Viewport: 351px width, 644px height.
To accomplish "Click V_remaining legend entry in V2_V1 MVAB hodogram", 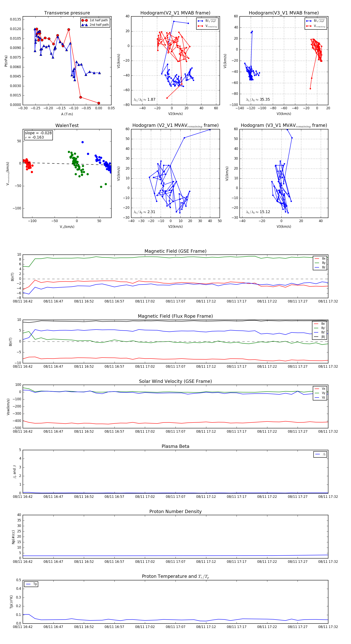I will pyautogui.click(x=207, y=26).
